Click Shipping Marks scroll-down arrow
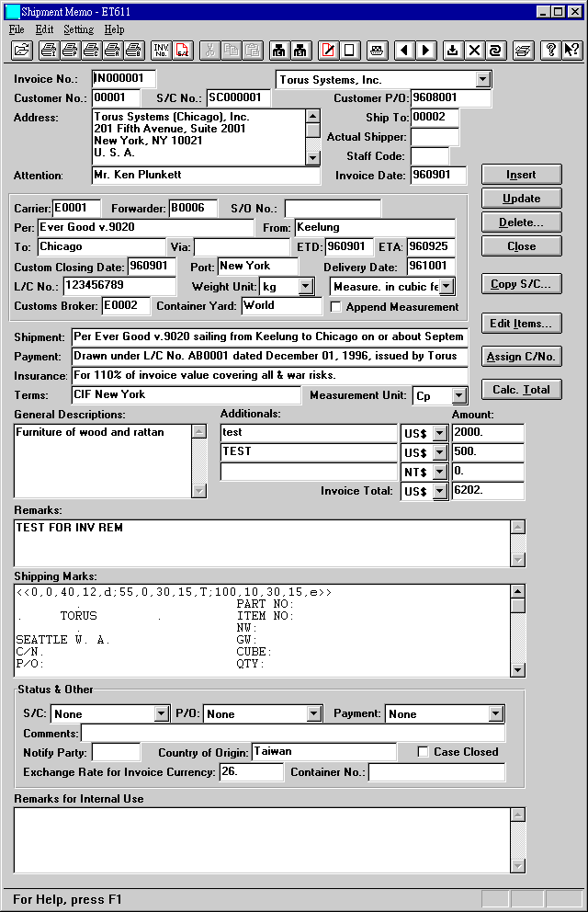This screenshot has width=588, height=912. [x=517, y=670]
